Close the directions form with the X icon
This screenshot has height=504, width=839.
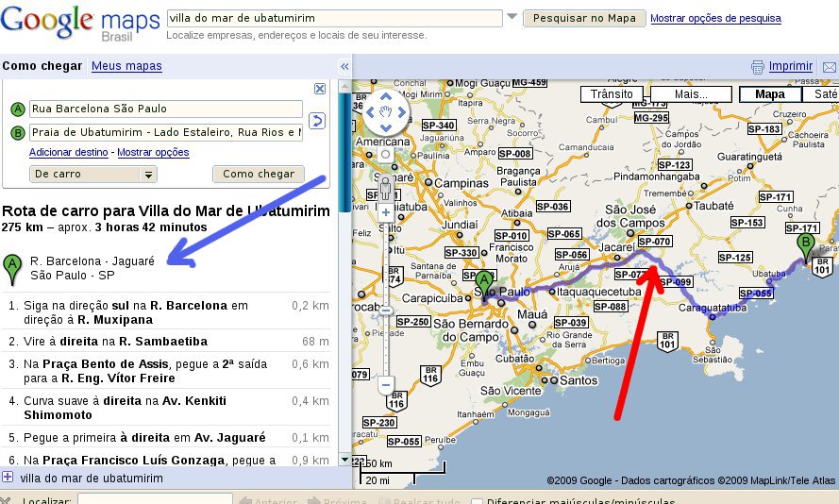click(320, 89)
